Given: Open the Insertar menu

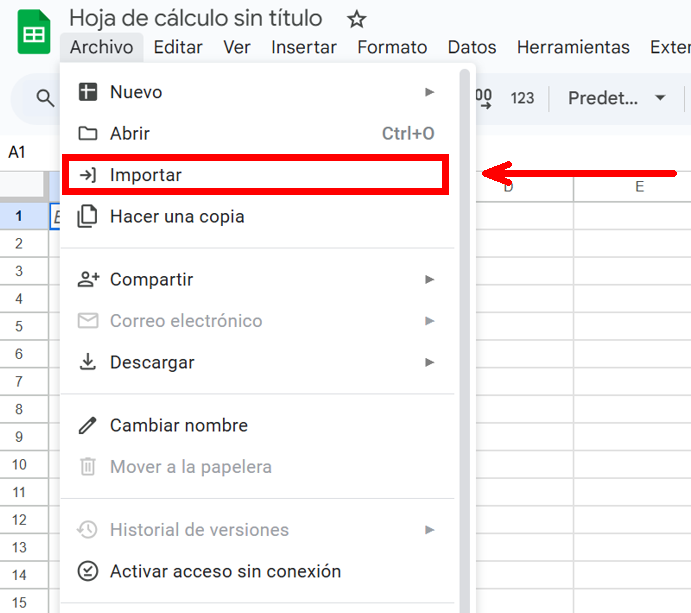Looking at the screenshot, I should pos(304,47).
